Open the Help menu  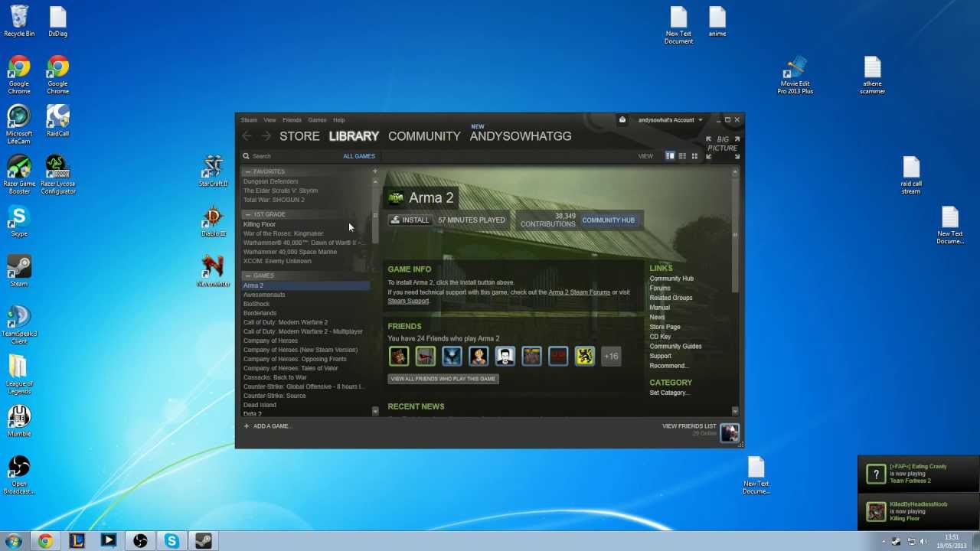pos(338,120)
